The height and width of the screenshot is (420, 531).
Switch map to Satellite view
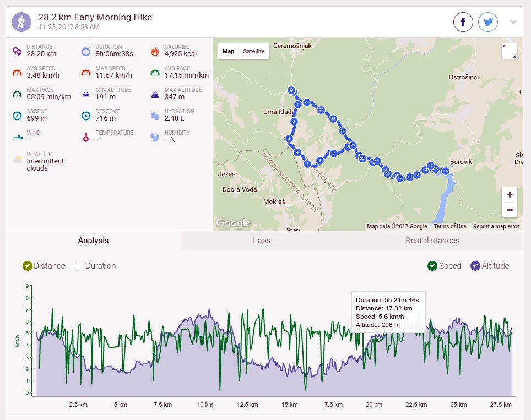tap(253, 51)
